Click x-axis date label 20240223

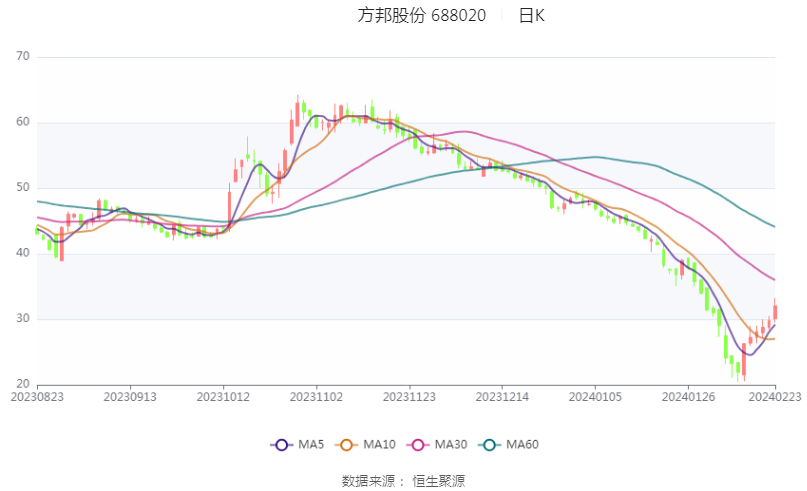click(775, 397)
